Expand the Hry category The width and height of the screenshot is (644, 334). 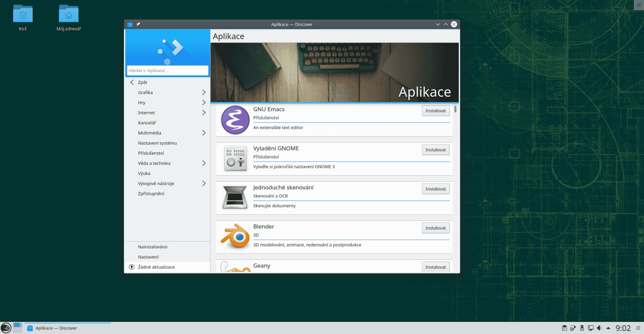click(204, 103)
